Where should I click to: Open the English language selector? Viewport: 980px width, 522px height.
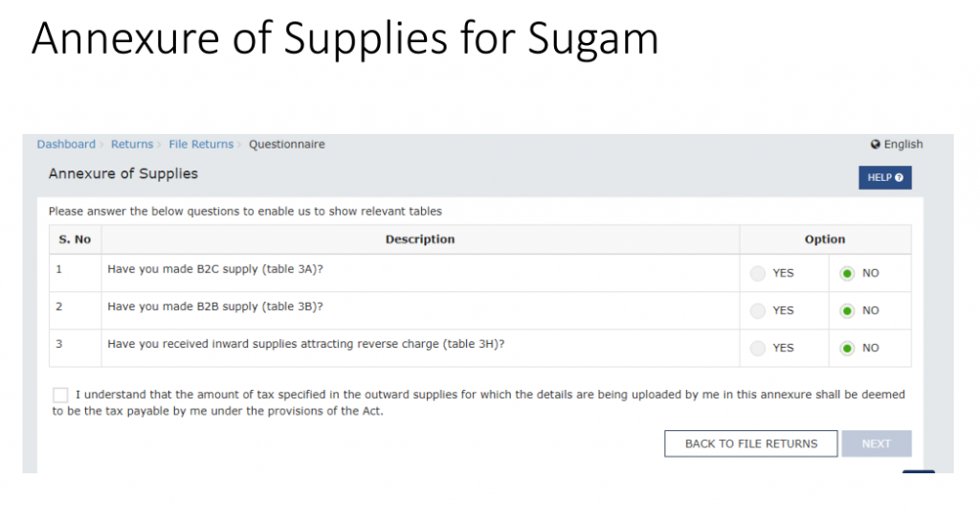pos(897,145)
